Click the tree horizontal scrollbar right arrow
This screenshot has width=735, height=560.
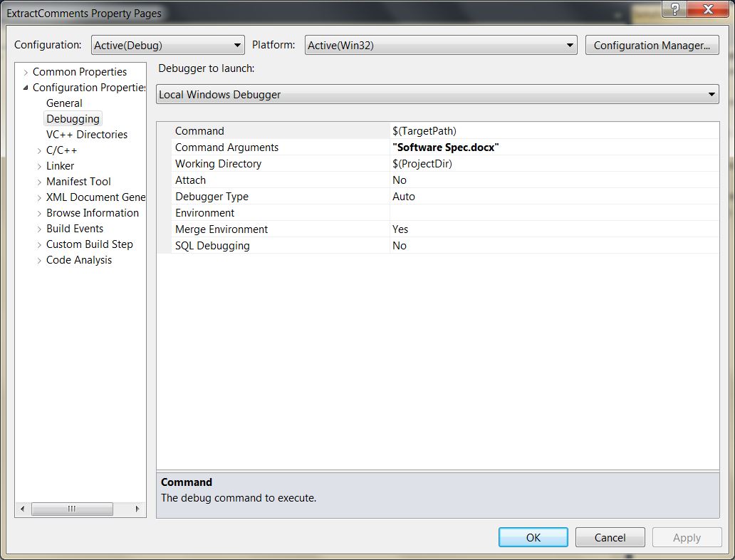click(x=138, y=509)
